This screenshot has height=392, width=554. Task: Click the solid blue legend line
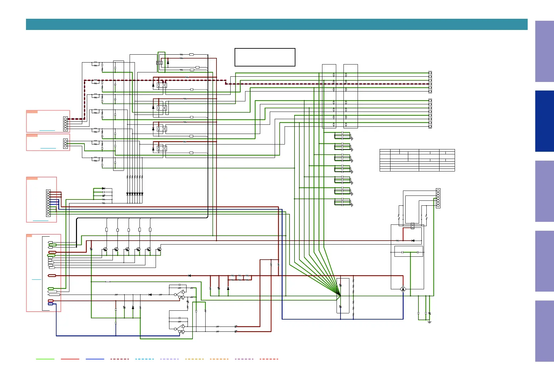click(95, 359)
